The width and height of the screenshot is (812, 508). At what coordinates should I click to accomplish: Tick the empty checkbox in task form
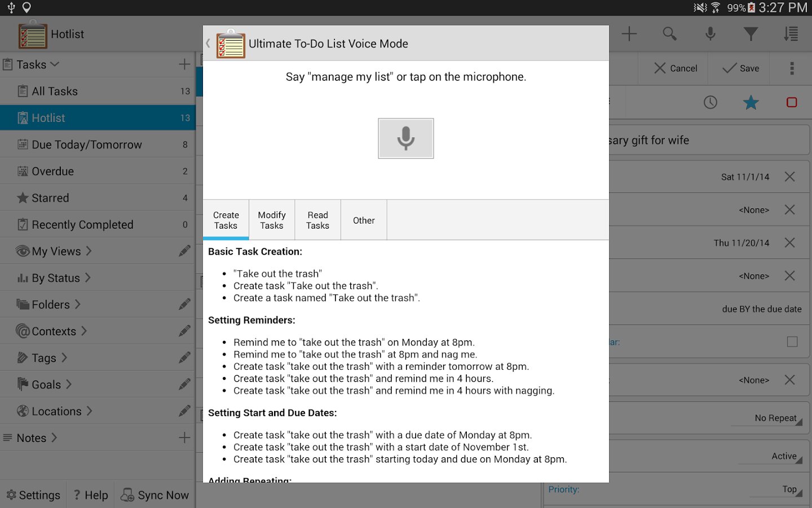(792, 342)
